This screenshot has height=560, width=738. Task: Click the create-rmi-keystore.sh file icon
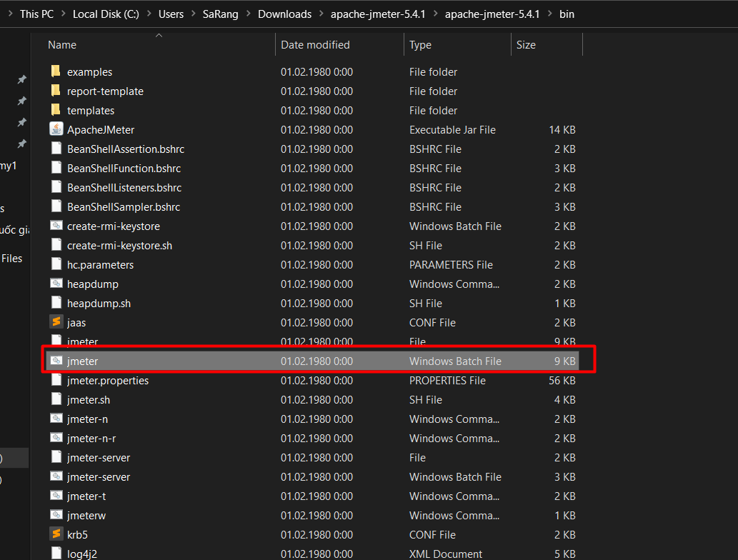(56, 245)
